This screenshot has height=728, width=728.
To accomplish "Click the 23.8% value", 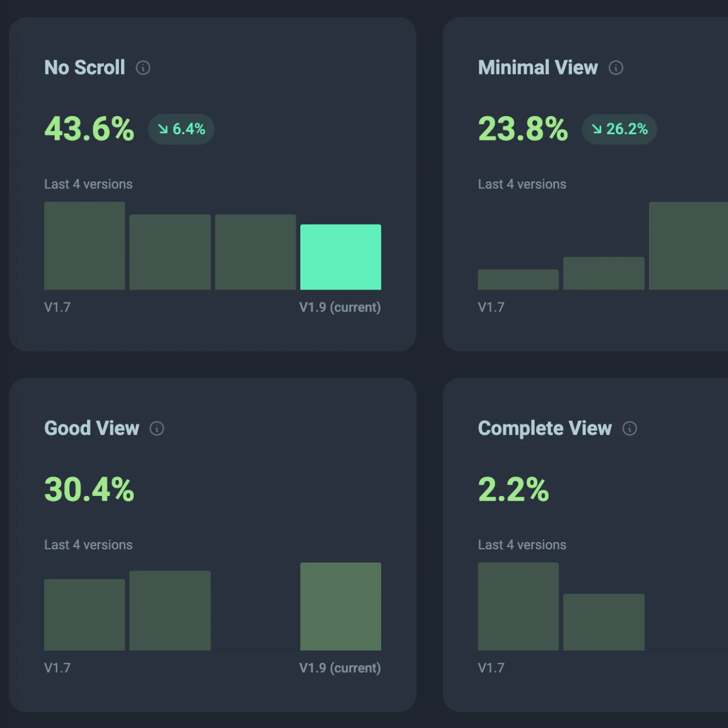I will tap(523, 129).
